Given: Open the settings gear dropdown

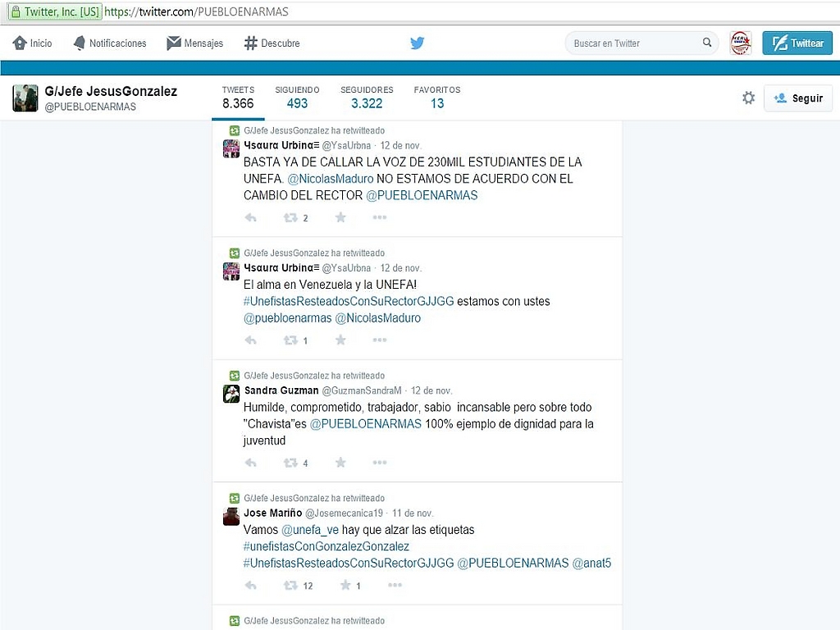Looking at the screenshot, I should point(748,98).
